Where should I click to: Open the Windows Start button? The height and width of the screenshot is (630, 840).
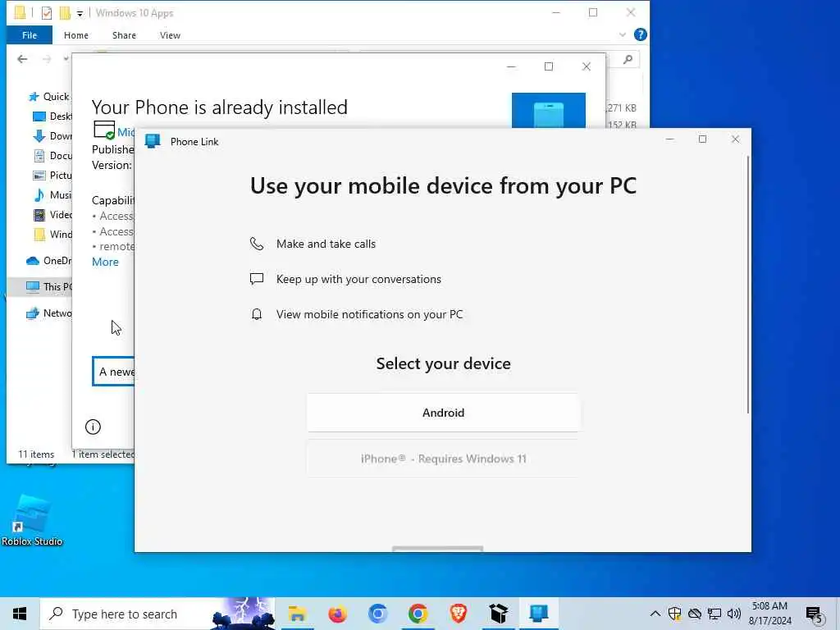(20, 614)
